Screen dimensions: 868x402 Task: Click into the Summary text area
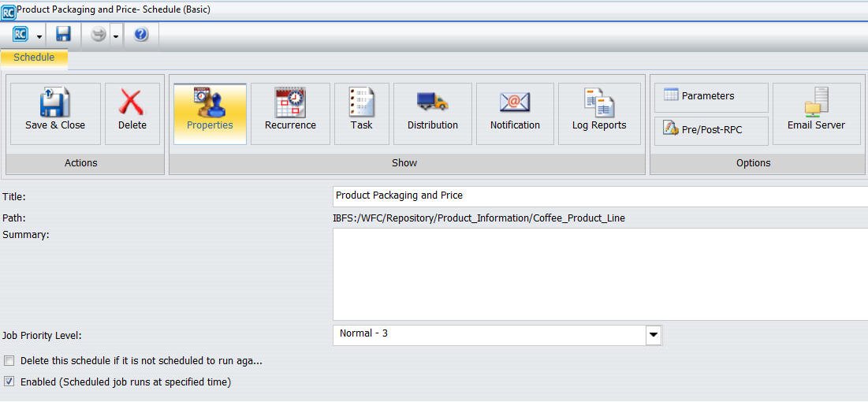tap(601, 274)
